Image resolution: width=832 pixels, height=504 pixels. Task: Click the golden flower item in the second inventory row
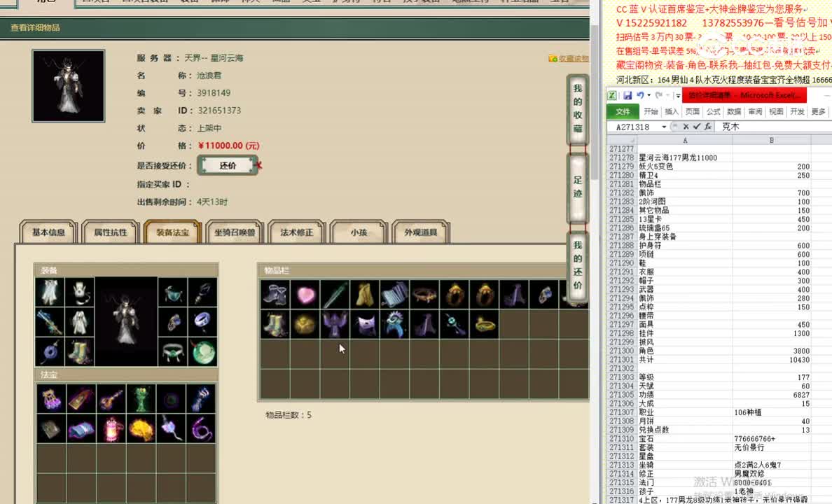(x=305, y=324)
